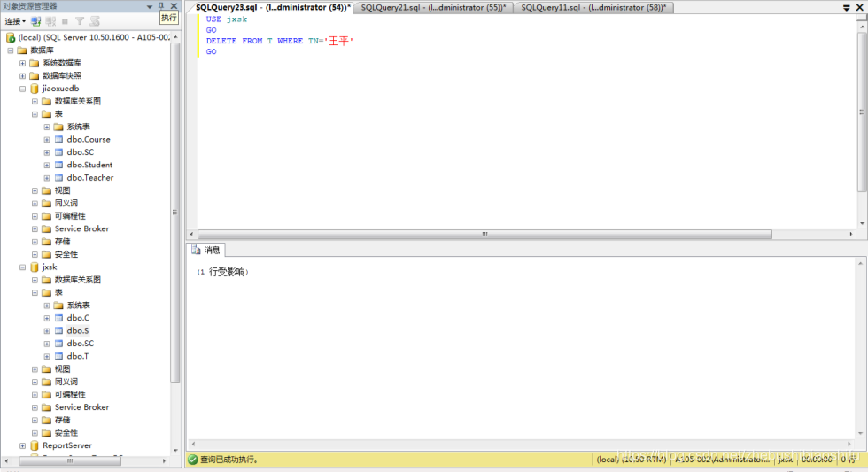This screenshot has width=868, height=472.
Task: Expand 数据库关系图 under jiaoxuedb
Action: point(35,101)
